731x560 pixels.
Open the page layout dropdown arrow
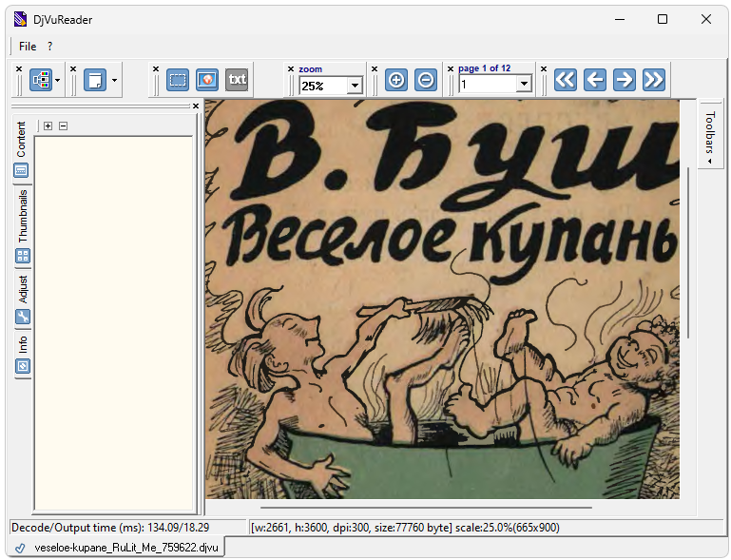(x=114, y=80)
